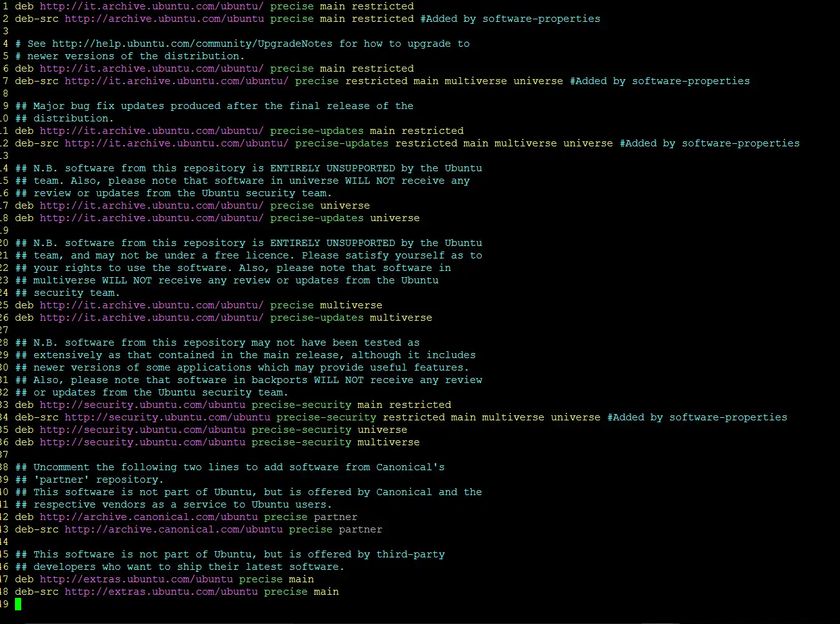The image size is (840, 624).
Task: Click the "## team. Also, please note" comment
Action: point(242,181)
